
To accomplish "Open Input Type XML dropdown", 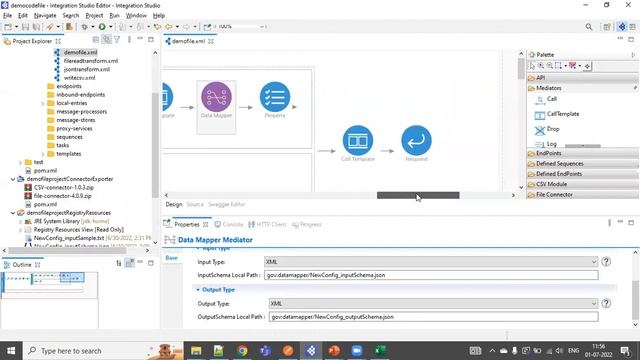I will pyautogui.click(x=431, y=262).
